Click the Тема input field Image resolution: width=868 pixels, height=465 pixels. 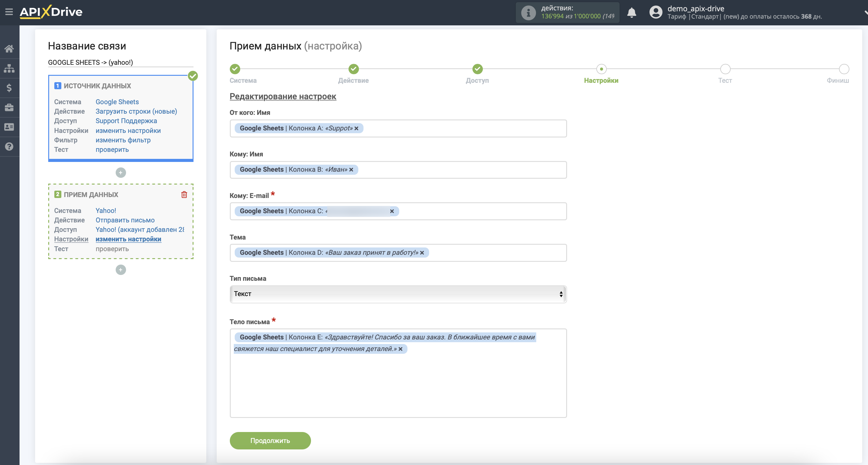[x=398, y=253]
